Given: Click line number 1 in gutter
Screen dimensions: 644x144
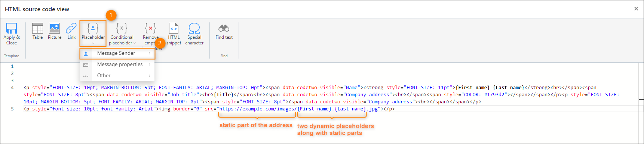Looking at the screenshot, I should pyautogui.click(x=12, y=66).
